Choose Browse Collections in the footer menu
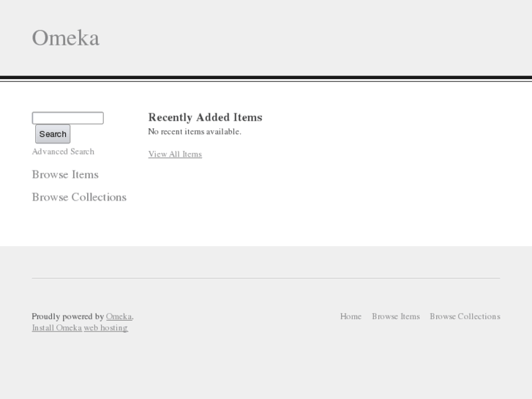 pos(465,316)
